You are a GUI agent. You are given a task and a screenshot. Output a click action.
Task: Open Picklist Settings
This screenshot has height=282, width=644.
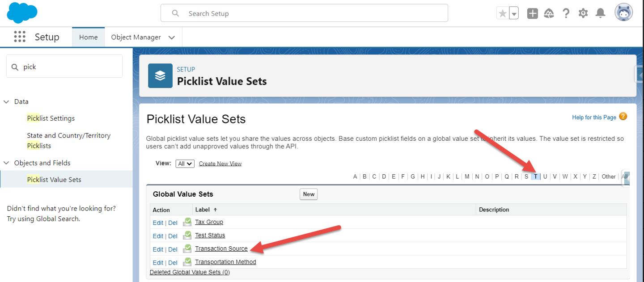point(51,118)
